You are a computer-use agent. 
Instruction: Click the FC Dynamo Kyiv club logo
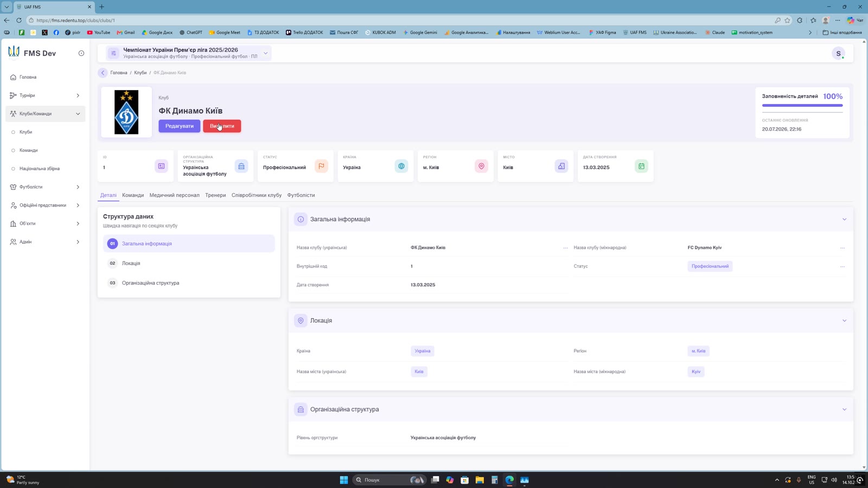pyautogui.click(x=126, y=112)
